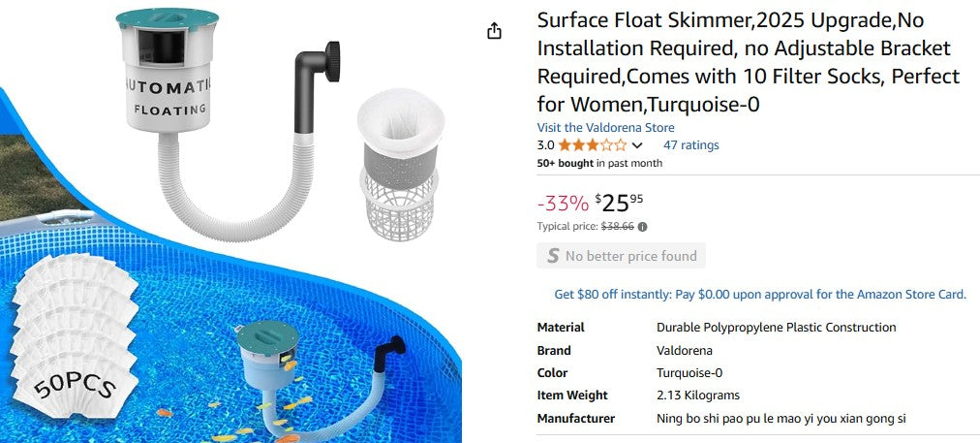Click the Valdorena brand value in details
This screenshot has width=980, height=443.
tap(684, 350)
